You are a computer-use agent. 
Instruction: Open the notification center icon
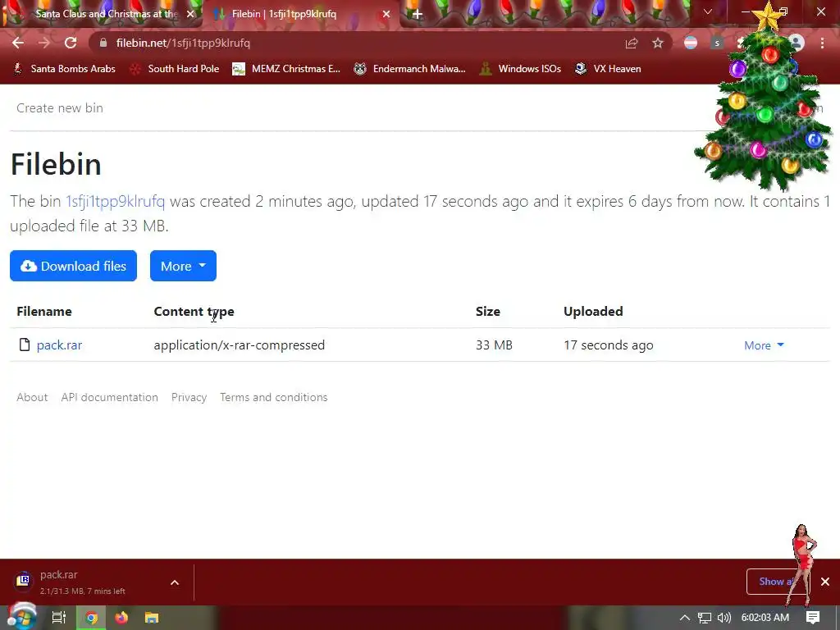pos(813,618)
